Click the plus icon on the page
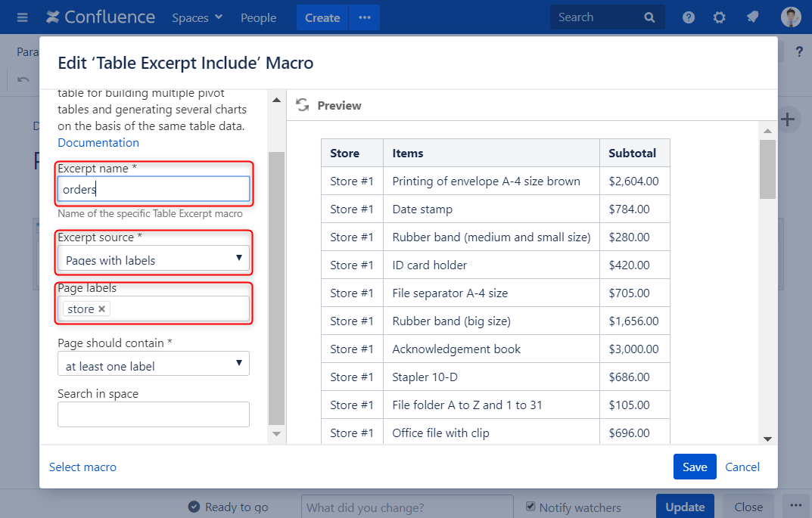The image size is (812, 518). tap(787, 119)
